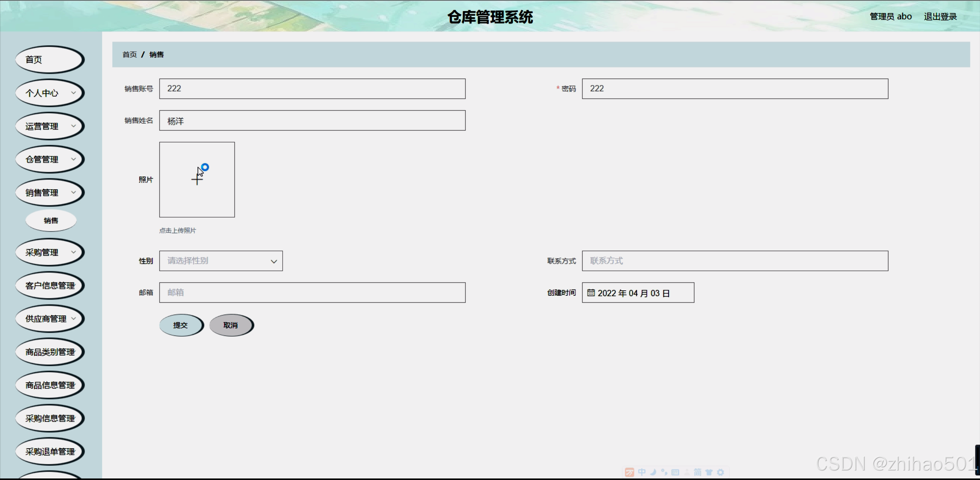
Task: Open 商品信息管理 in the sidebar
Action: click(50, 385)
